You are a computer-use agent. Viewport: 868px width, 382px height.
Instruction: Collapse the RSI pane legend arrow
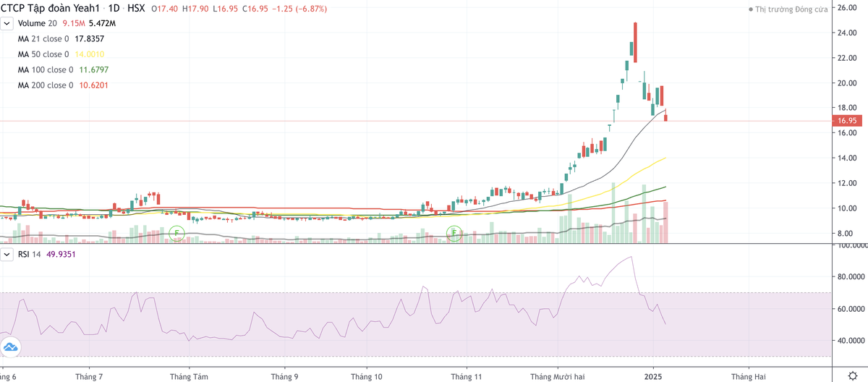7,254
